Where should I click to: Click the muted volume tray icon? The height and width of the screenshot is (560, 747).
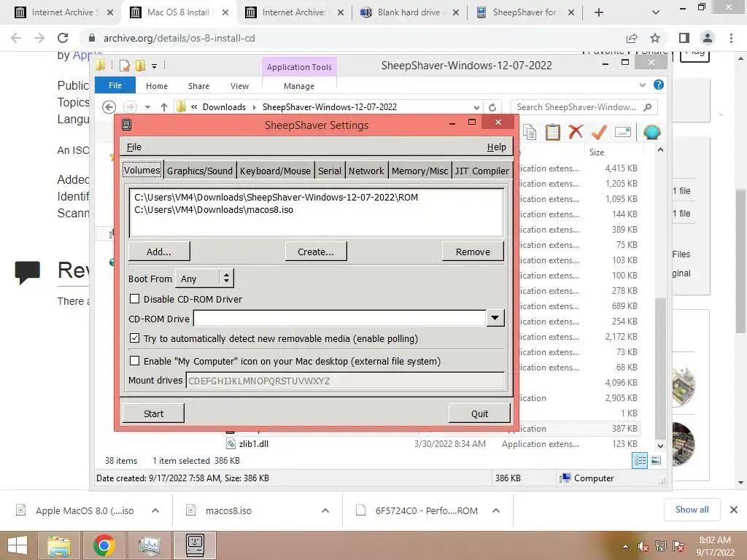pos(643,546)
